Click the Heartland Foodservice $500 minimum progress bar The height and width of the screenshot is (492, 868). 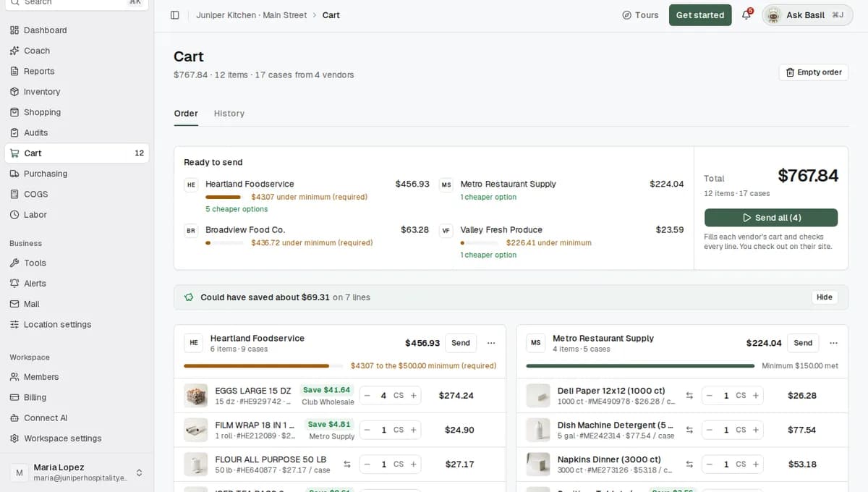pyautogui.click(x=263, y=366)
